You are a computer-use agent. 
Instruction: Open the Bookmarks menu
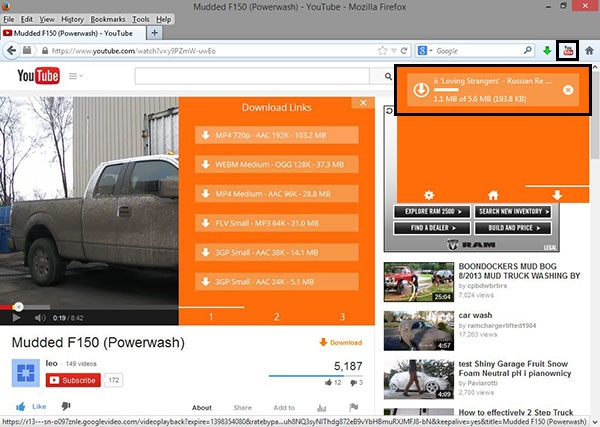[108, 19]
